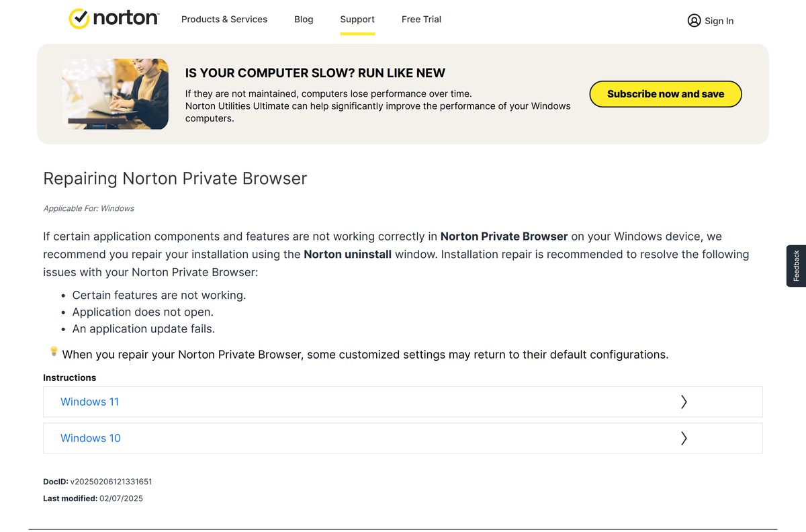This screenshot has height=532, width=806.
Task: Click the Repairing Norton Private Browser heading
Action: [175, 178]
